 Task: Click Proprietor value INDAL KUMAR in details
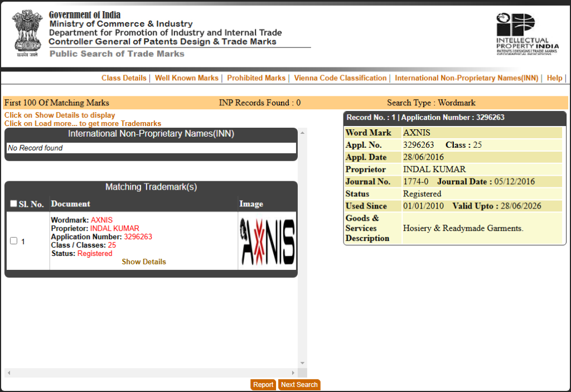434,170
